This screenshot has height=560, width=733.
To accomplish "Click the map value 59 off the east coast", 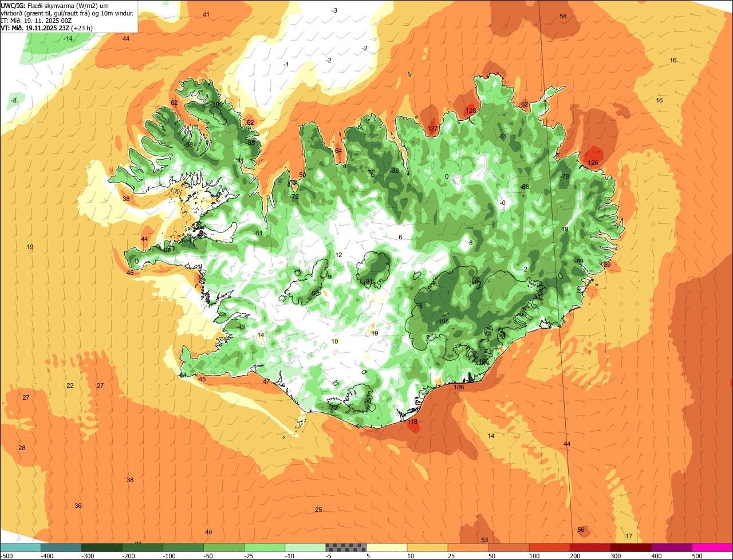I will 607,265.
